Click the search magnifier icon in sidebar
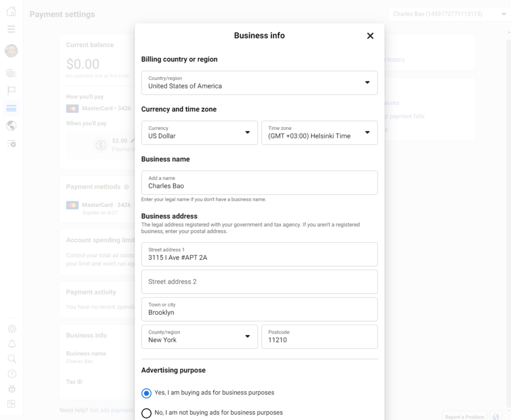 12,359
